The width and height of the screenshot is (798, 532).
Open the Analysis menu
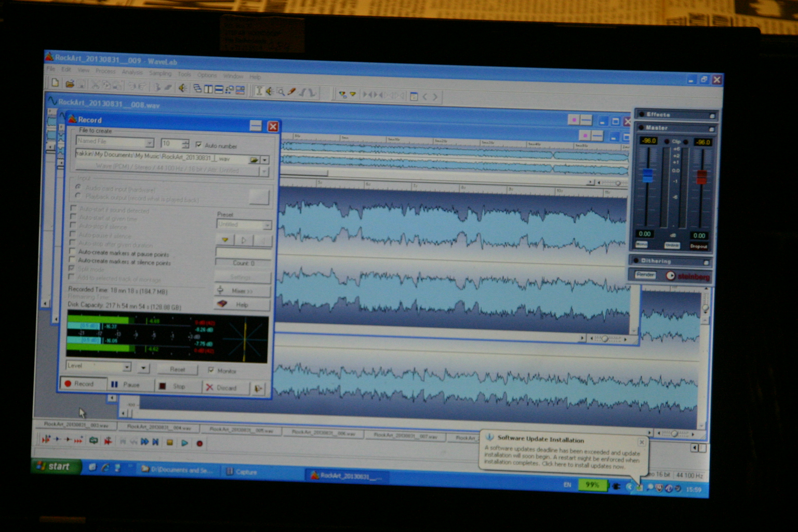(132, 72)
